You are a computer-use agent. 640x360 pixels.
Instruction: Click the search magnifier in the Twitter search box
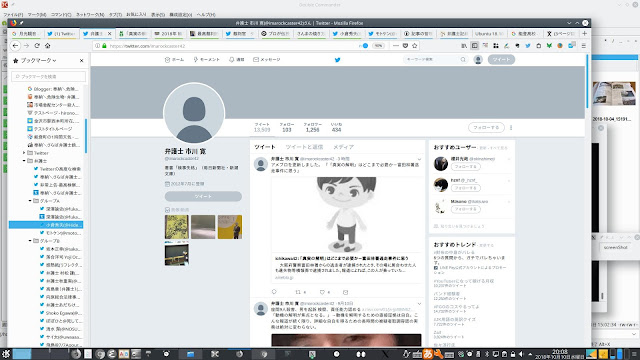[463, 60]
